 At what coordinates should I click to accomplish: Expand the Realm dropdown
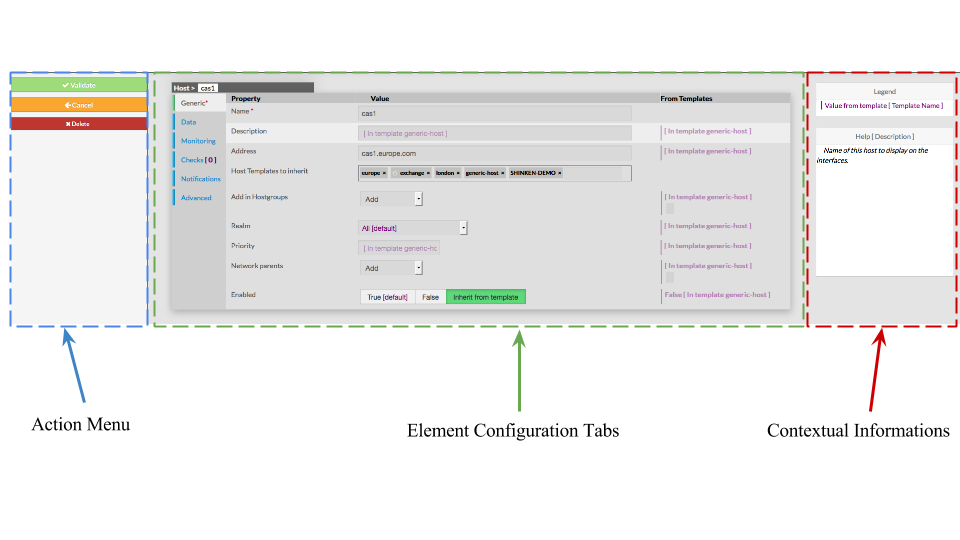463,228
